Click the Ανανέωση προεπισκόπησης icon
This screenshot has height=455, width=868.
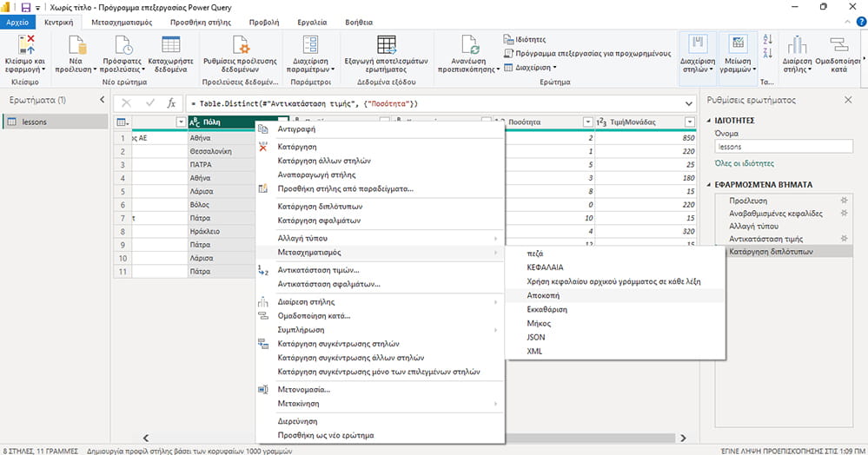[x=469, y=44]
